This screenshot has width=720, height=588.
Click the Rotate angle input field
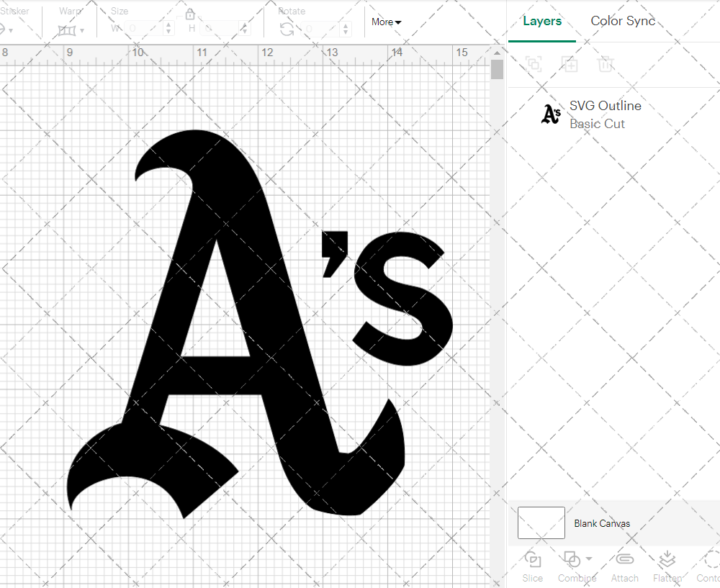click(321, 30)
